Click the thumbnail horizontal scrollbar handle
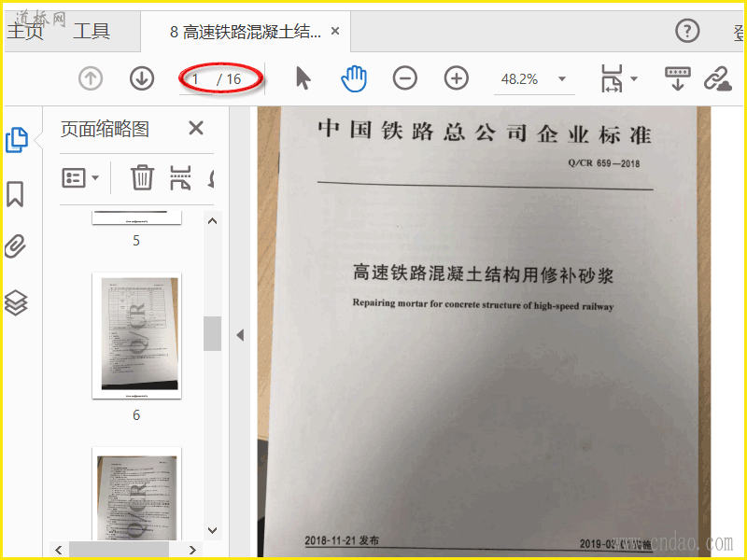Viewport: 747px width, 560px height. point(120,550)
